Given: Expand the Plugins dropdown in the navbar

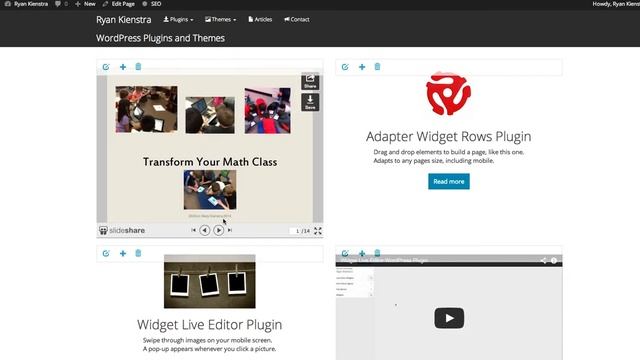Looking at the screenshot, I should [178, 20].
